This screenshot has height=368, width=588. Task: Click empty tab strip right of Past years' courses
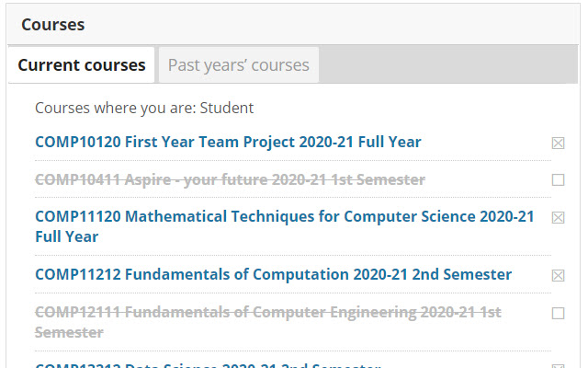point(450,65)
